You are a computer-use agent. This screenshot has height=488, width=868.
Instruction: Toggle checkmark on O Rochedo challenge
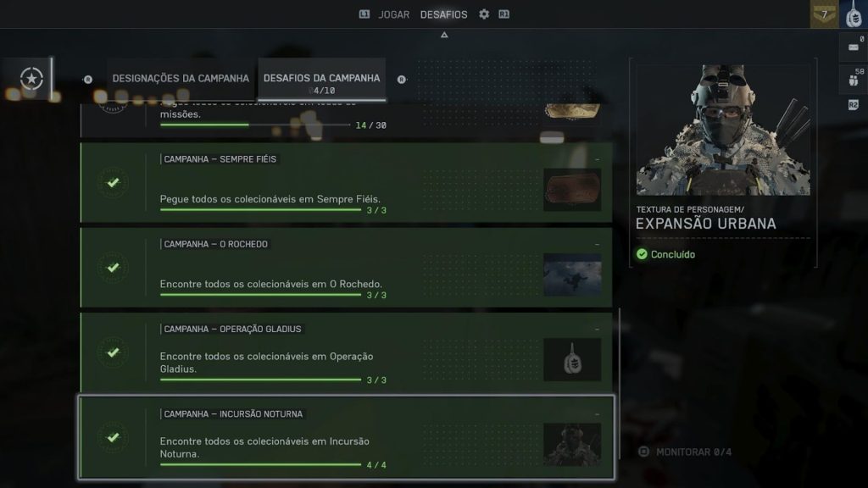113,268
